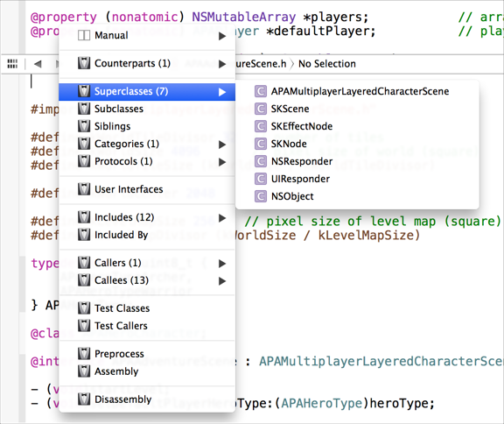Click the tuxedo icon next to Disassembly
Viewport: 504px width, 424px height.
point(84,399)
